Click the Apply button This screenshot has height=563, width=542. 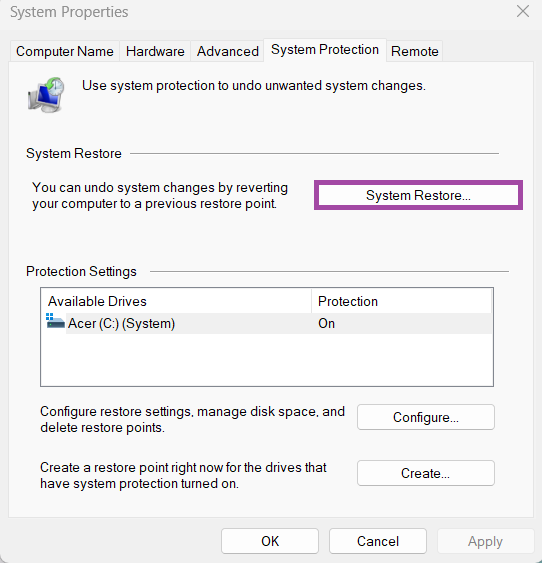tap(485, 541)
